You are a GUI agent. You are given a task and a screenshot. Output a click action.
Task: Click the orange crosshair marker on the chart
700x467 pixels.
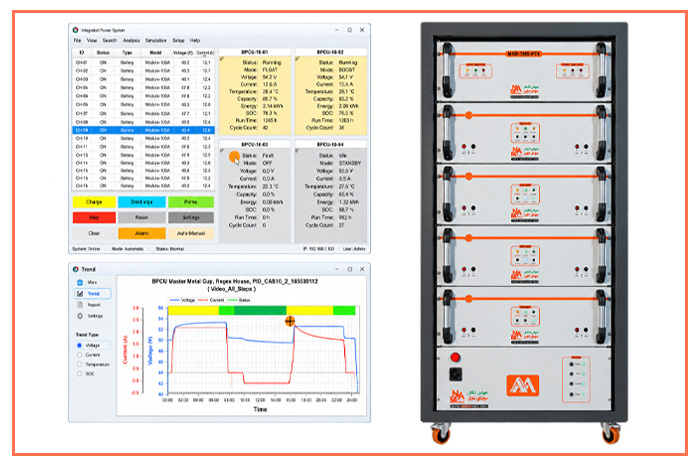290,321
